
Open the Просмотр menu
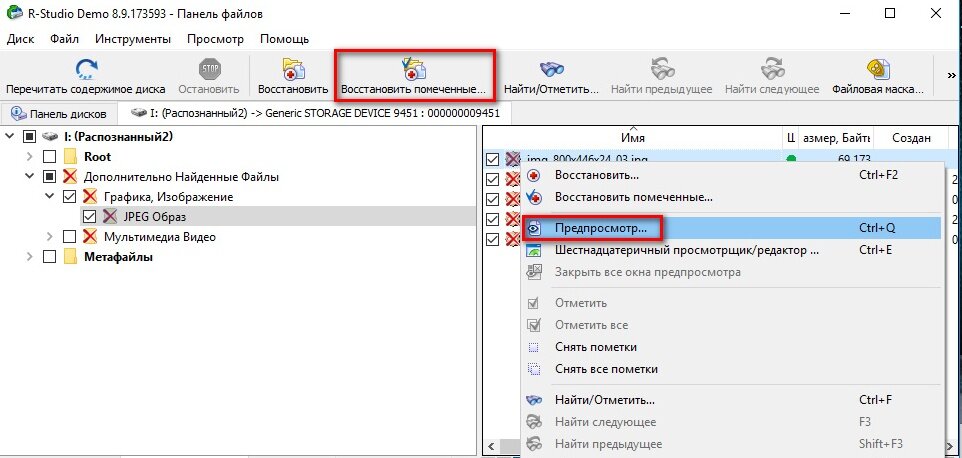[215, 39]
